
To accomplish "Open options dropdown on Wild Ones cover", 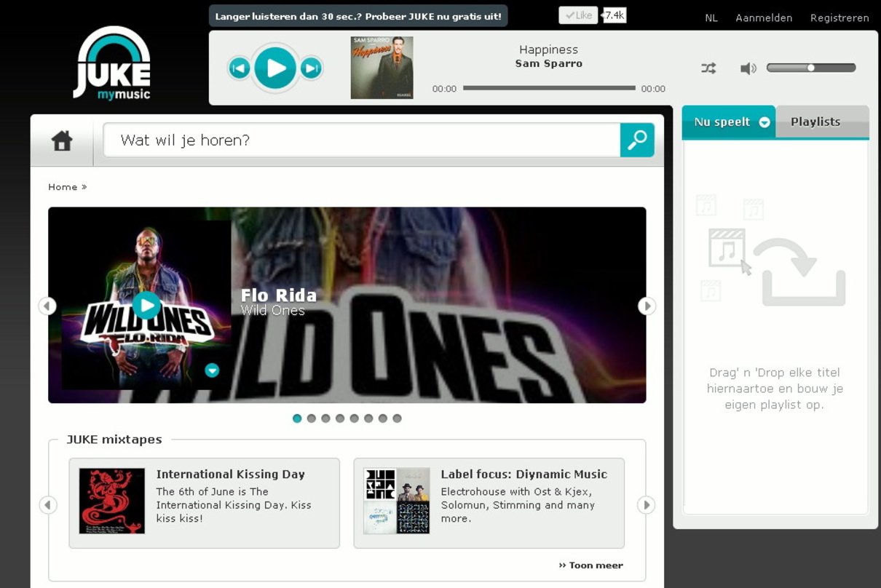I will pyautogui.click(x=212, y=370).
